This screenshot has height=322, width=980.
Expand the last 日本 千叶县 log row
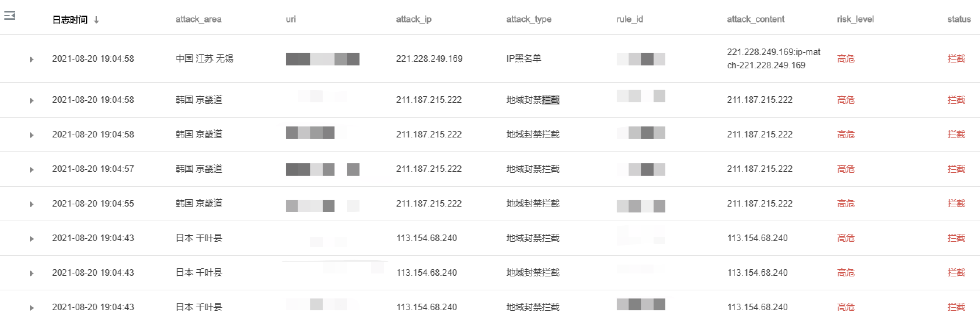[x=32, y=308]
